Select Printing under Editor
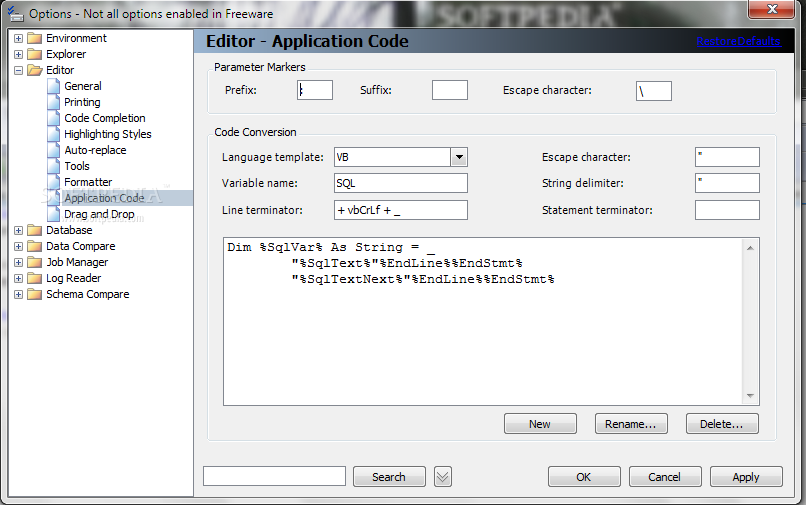This screenshot has height=505, width=806. pyautogui.click(x=82, y=102)
